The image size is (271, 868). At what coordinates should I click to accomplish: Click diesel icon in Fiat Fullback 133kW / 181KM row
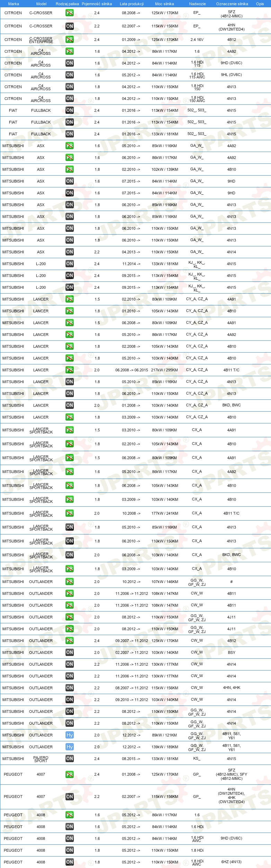pos(70,134)
